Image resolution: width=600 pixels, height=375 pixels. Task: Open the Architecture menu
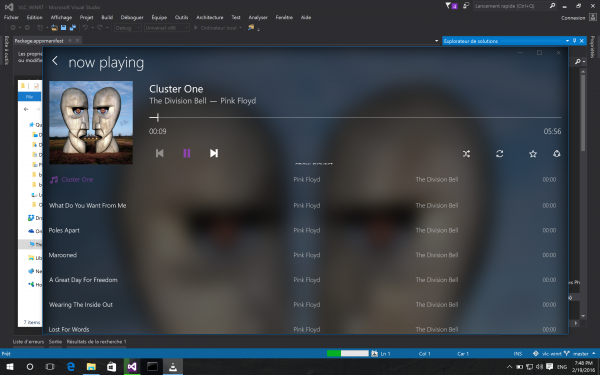point(210,17)
